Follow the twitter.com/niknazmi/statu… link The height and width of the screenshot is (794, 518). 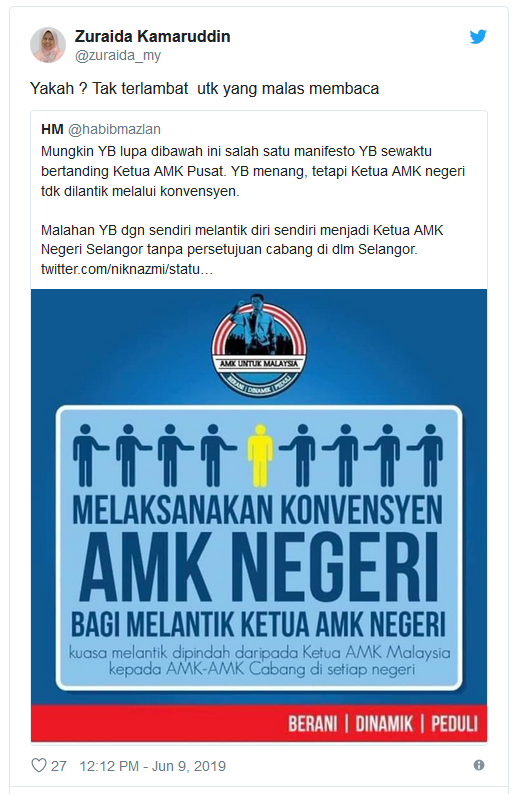[x=127, y=269]
